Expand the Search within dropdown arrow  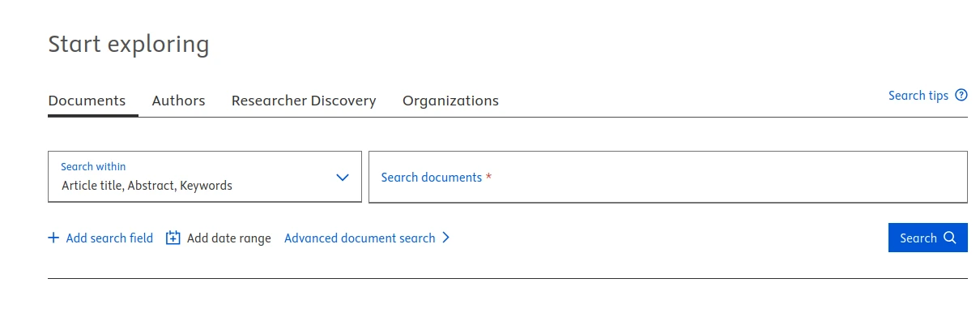point(343,177)
